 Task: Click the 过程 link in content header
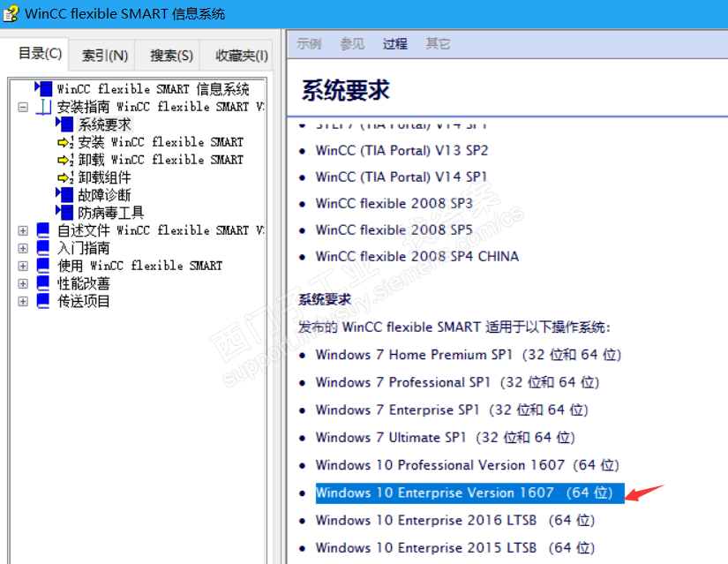(395, 43)
